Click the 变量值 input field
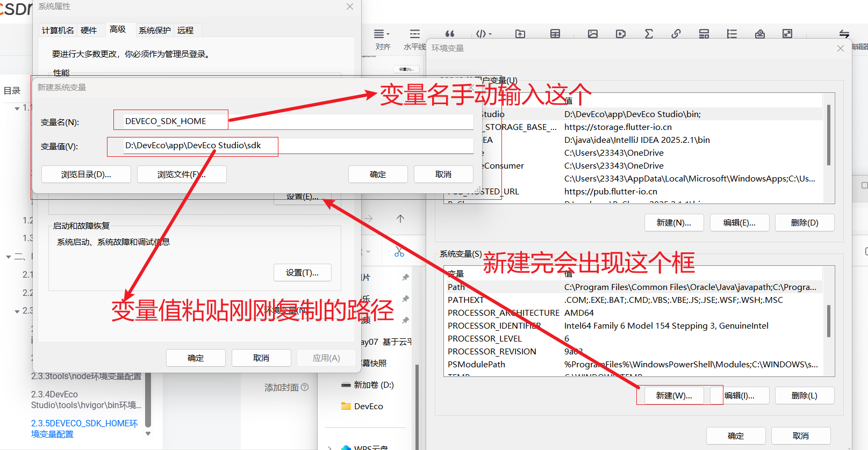The height and width of the screenshot is (450, 868). 298,146
